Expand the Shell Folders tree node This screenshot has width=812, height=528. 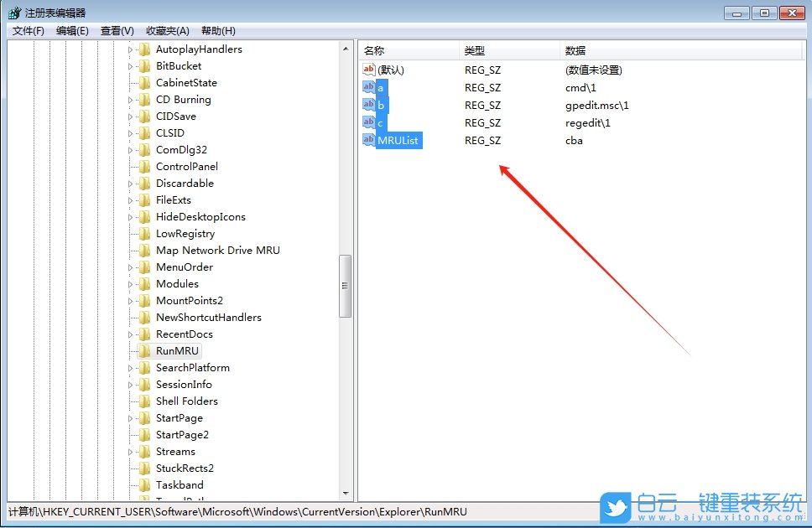[131, 401]
